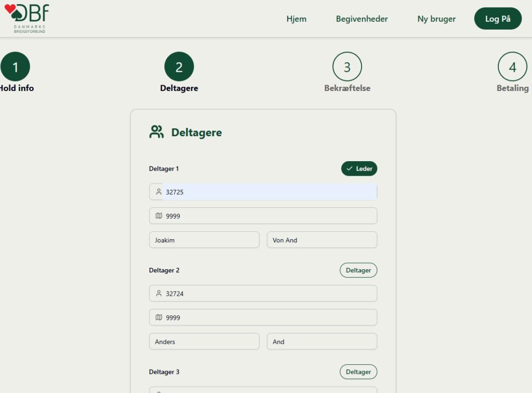Open Begivenheder in the top navigation
The height and width of the screenshot is (393, 532).
click(x=362, y=19)
